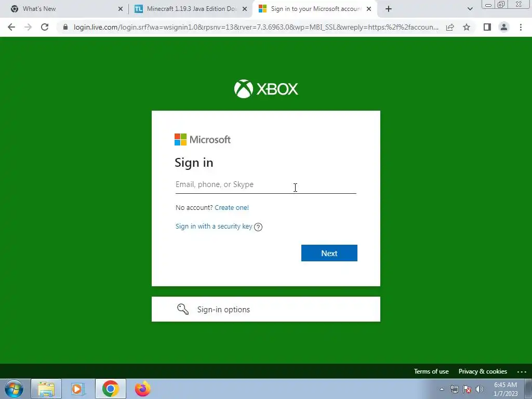The width and height of the screenshot is (532, 399).
Task: Click the Show desktop strip
Action: coord(528,389)
